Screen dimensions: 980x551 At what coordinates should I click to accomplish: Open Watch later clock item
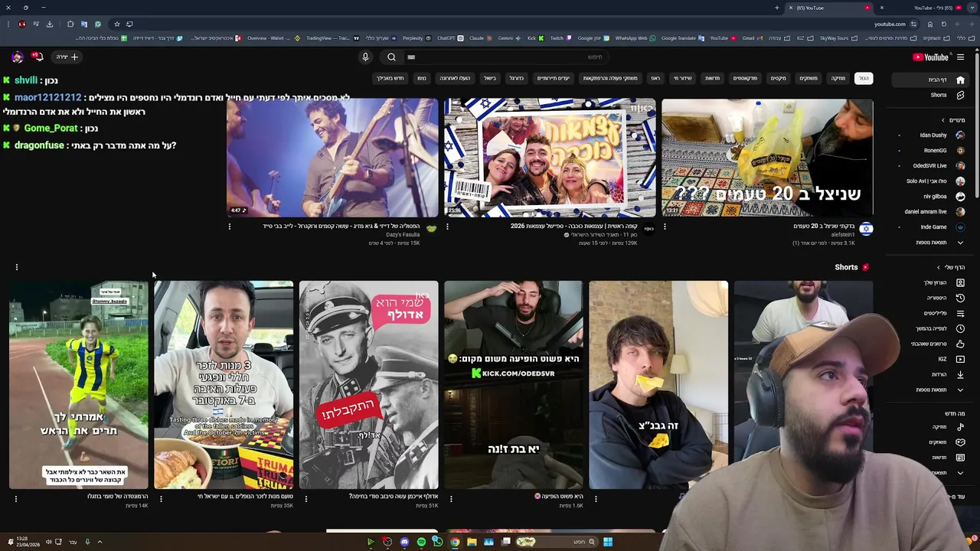(960, 328)
